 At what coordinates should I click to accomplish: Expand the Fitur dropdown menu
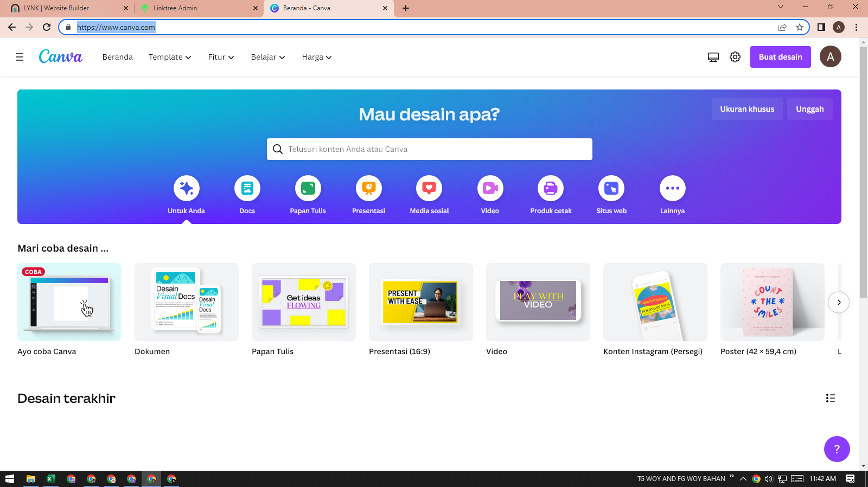(221, 57)
